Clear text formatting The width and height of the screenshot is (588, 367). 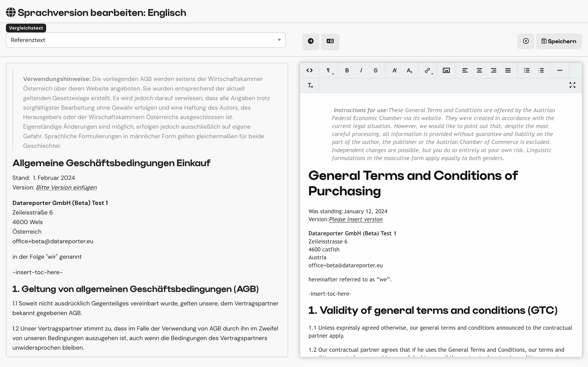pyautogui.click(x=310, y=85)
